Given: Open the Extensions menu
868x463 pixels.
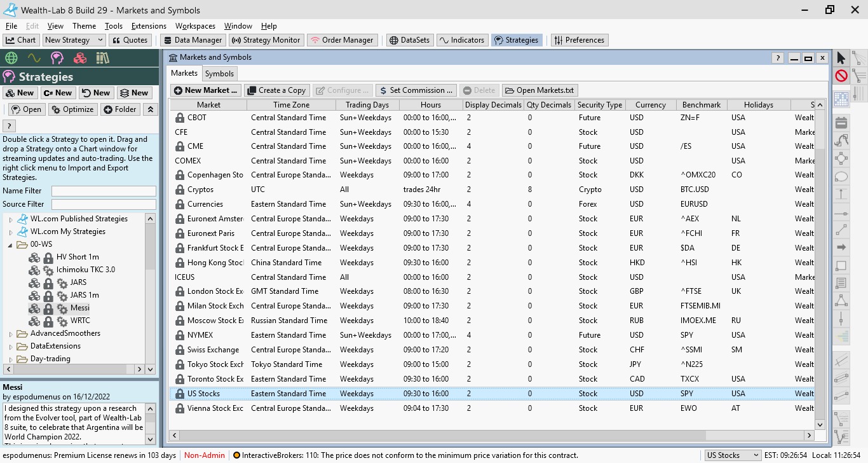Looking at the screenshot, I should tap(149, 26).
